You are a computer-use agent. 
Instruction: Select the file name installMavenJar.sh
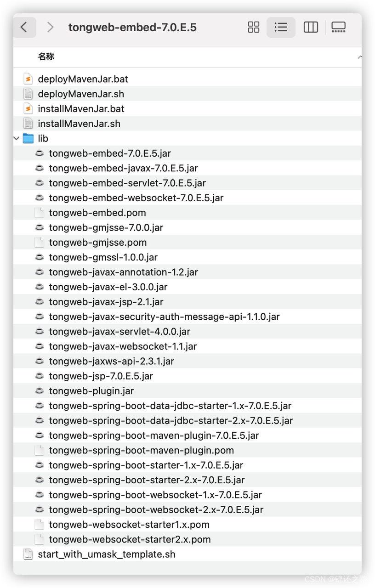(x=79, y=124)
